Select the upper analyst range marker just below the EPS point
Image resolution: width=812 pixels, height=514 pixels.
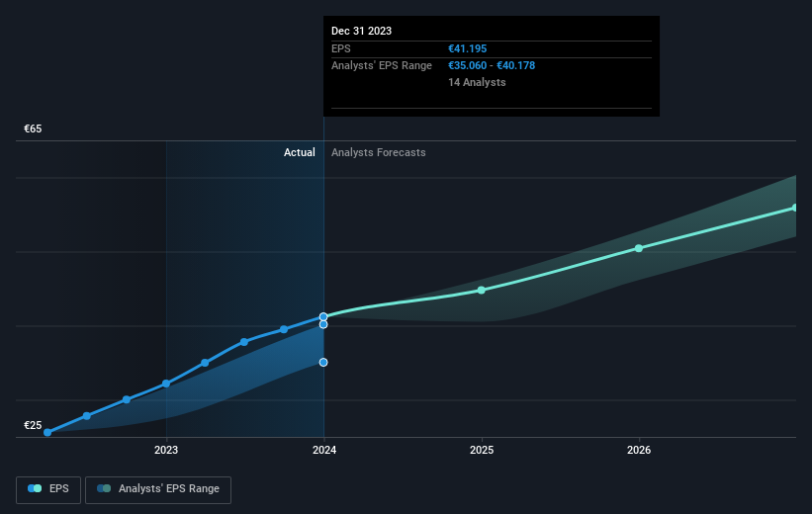[x=323, y=324]
